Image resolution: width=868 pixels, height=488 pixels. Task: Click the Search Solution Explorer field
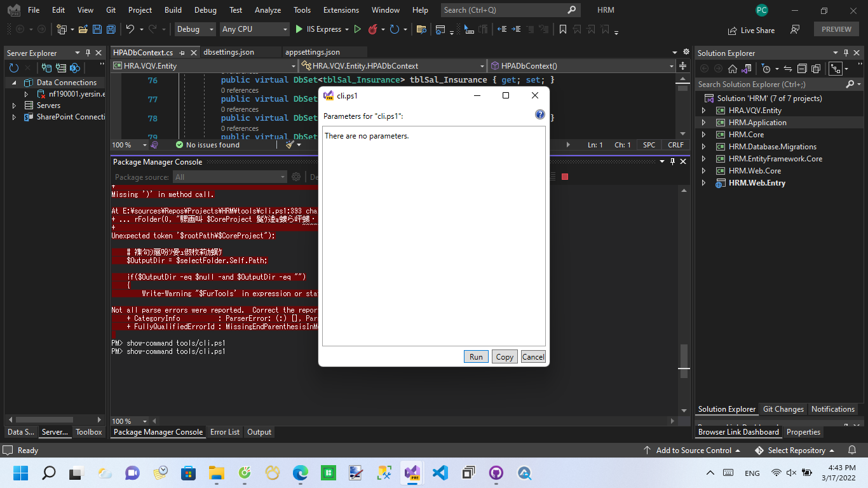779,84
